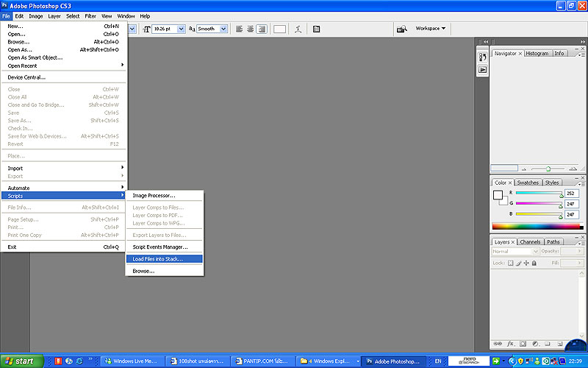Image resolution: width=588 pixels, height=368 pixels.
Task: Toggle the Character and Paragraph palettes icon
Action: pos(317,29)
